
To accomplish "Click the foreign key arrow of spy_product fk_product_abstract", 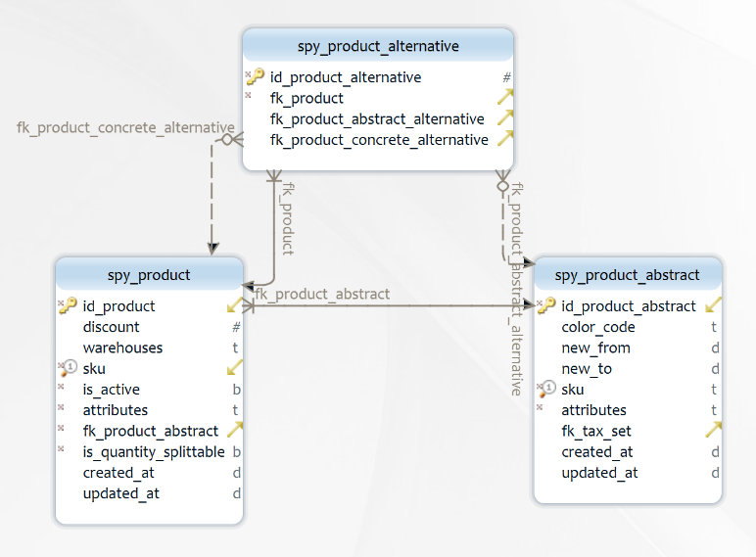I will [234, 431].
